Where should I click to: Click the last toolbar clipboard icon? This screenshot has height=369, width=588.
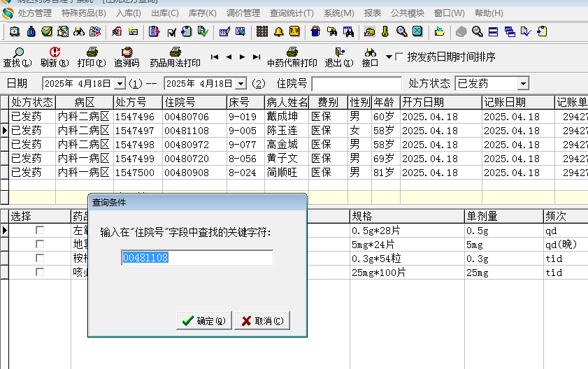[x=542, y=31]
